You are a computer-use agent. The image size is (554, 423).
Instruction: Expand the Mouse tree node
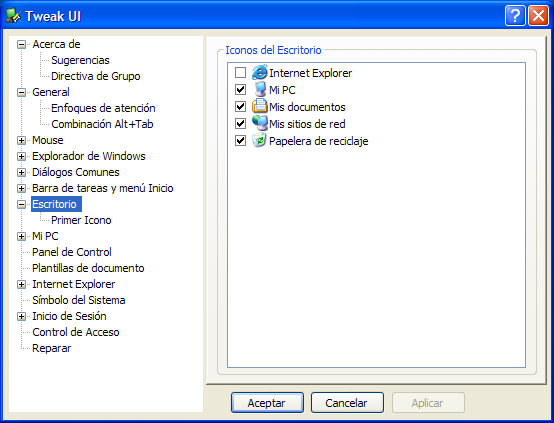pyautogui.click(x=22, y=140)
